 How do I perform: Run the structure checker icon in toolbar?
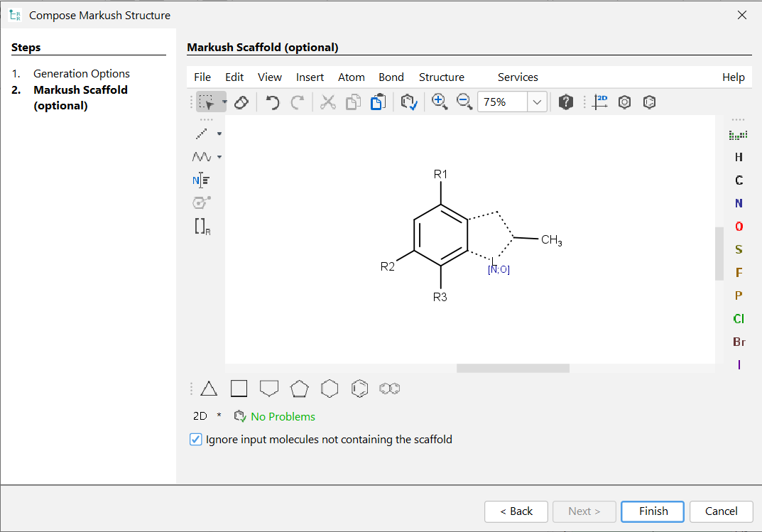pyautogui.click(x=409, y=102)
